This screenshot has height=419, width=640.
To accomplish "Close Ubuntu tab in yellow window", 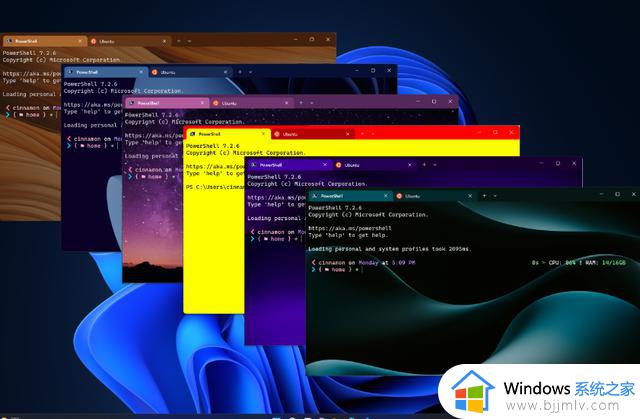I will tap(348, 134).
